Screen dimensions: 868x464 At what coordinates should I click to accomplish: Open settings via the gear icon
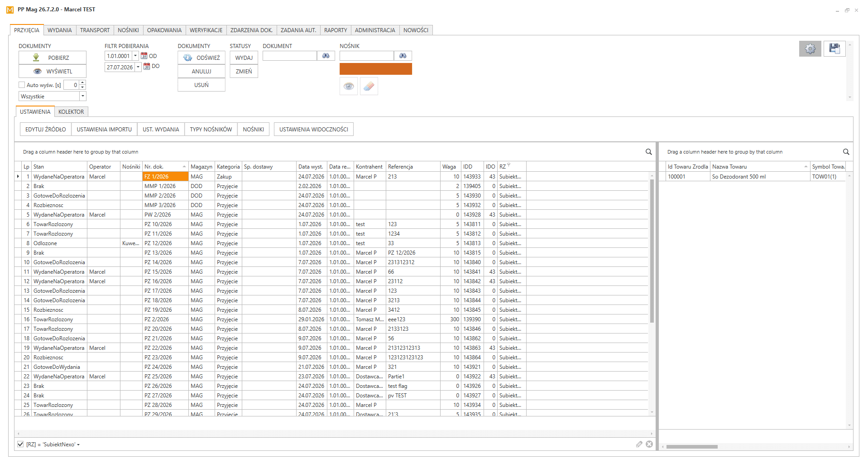pyautogui.click(x=810, y=48)
